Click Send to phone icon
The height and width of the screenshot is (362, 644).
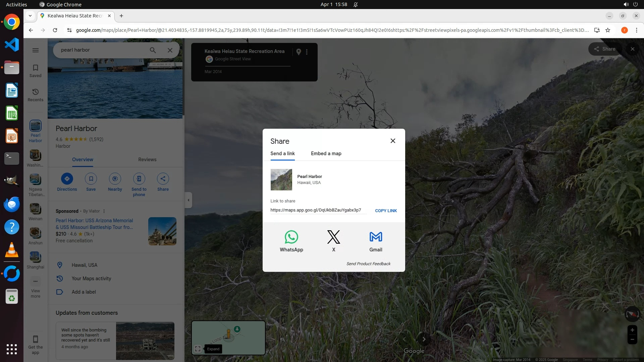pyautogui.click(x=139, y=179)
